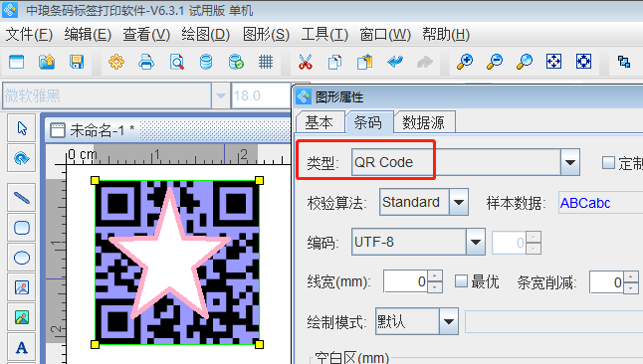The width and height of the screenshot is (643, 364).
Task: Select the rounded rectangle tool
Action: (22, 228)
